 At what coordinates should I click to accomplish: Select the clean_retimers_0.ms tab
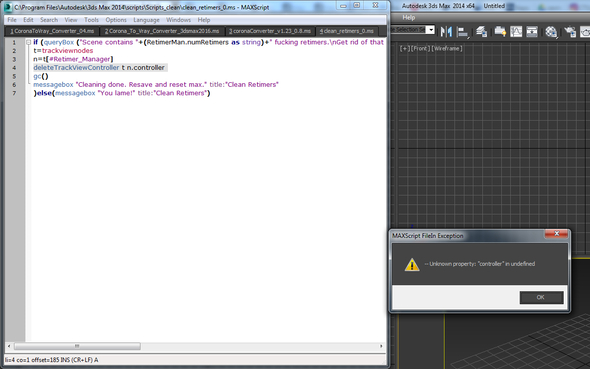(347, 31)
